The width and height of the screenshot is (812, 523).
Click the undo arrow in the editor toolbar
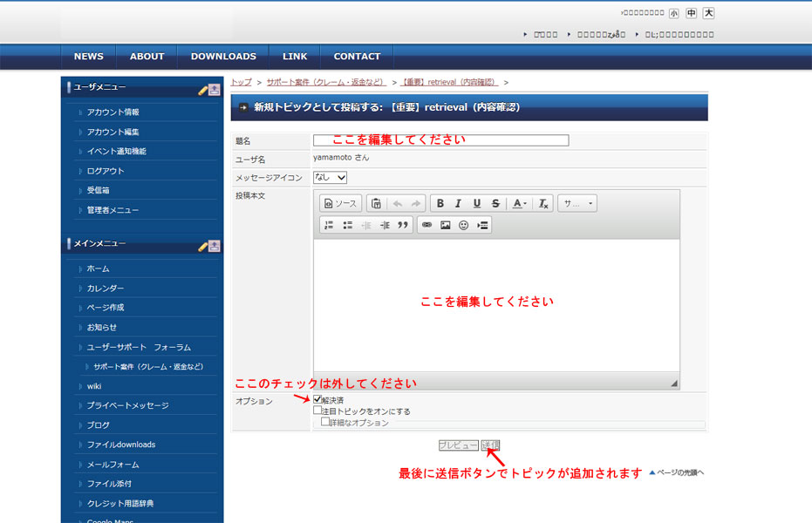pyautogui.click(x=397, y=204)
